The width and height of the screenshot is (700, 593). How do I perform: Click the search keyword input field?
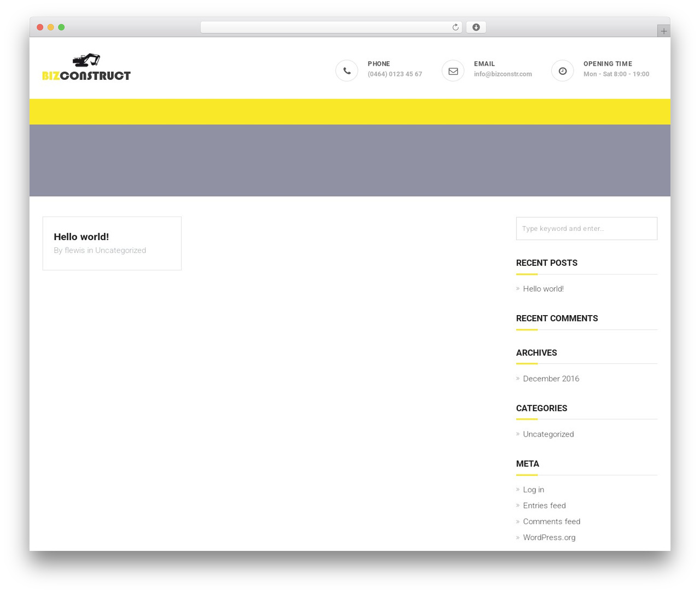click(x=586, y=229)
